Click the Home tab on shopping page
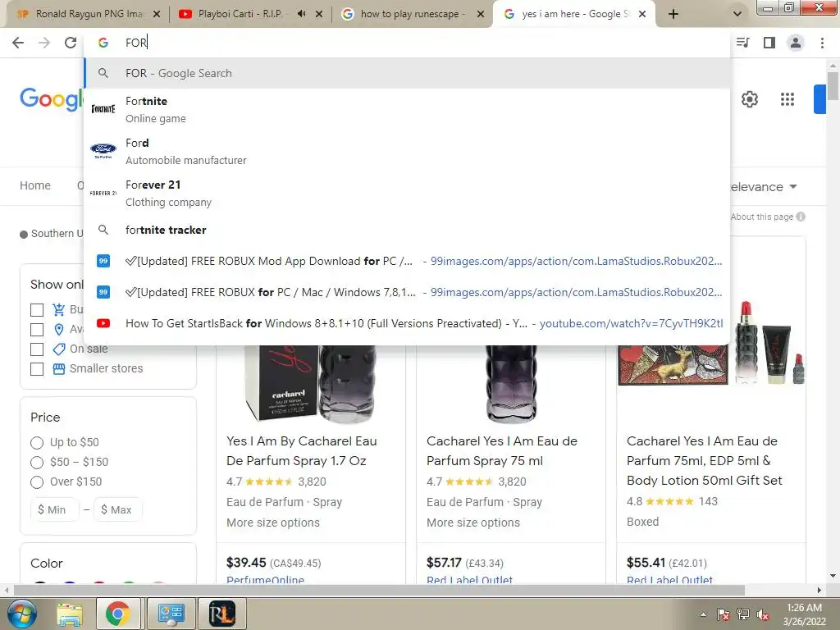This screenshot has width=840, height=630. pyautogui.click(x=35, y=185)
